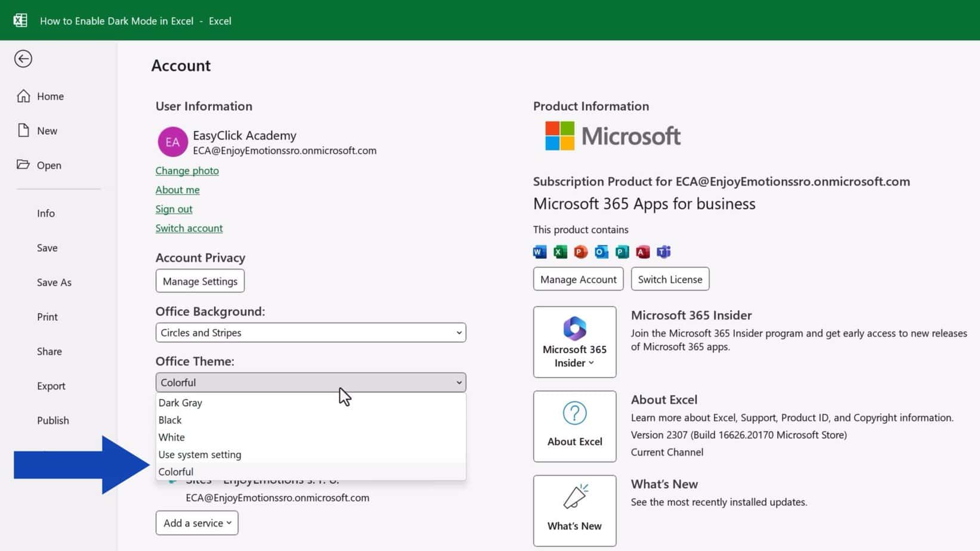Image resolution: width=980 pixels, height=551 pixels.
Task: Click the What's New megaphone icon
Action: (574, 497)
